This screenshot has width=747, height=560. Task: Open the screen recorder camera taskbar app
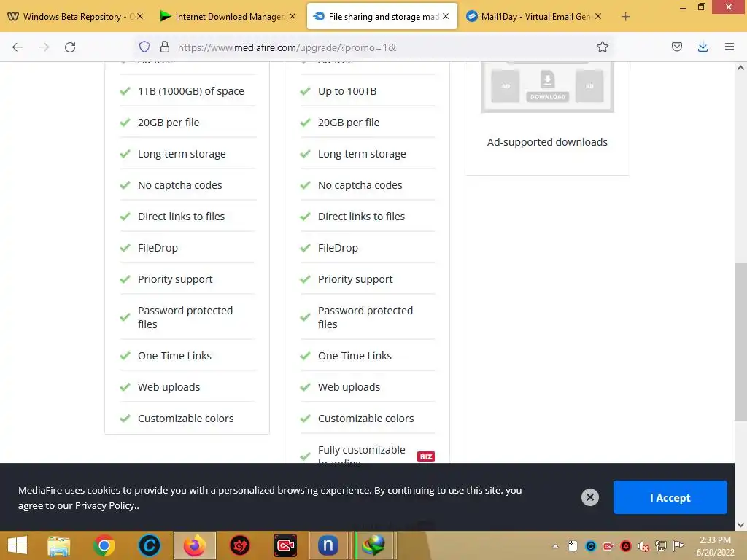pos(285,545)
